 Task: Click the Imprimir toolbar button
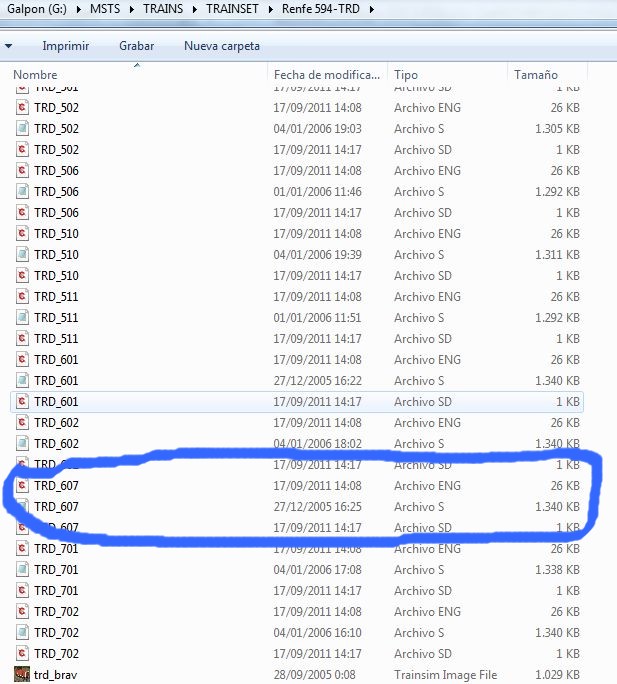pyautogui.click(x=66, y=46)
